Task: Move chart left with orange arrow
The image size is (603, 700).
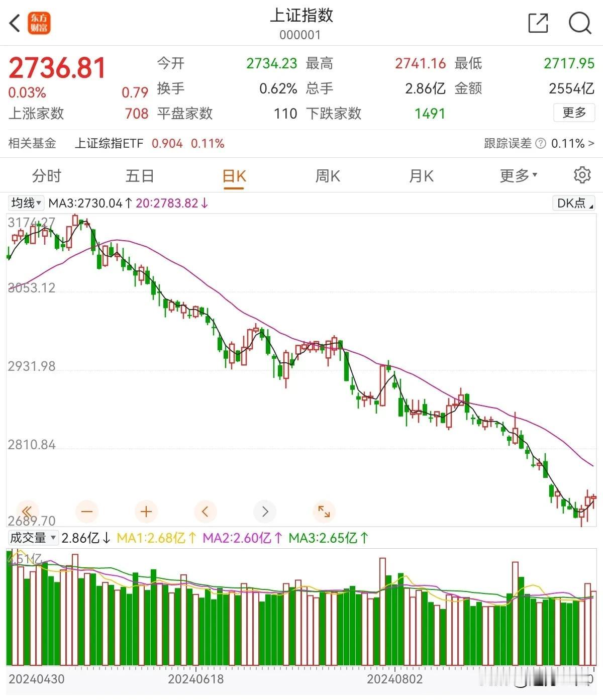Action: (x=205, y=512)
